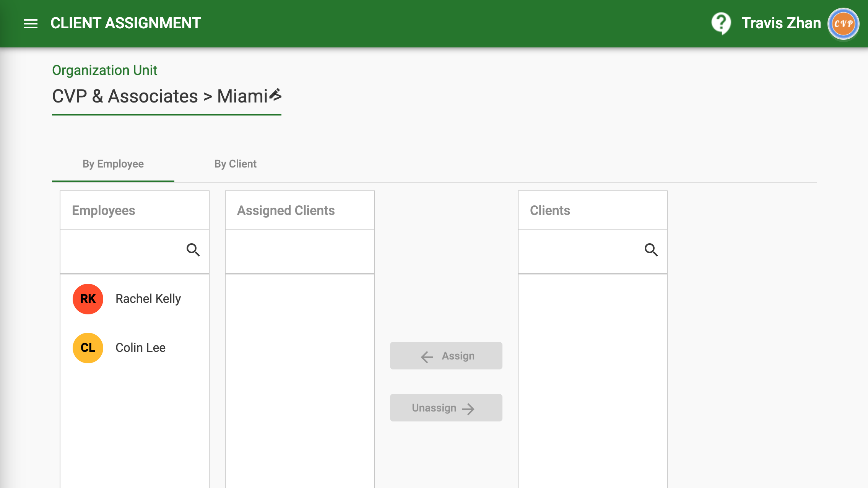Click the Employees search magnifier icon

(193, 250)
